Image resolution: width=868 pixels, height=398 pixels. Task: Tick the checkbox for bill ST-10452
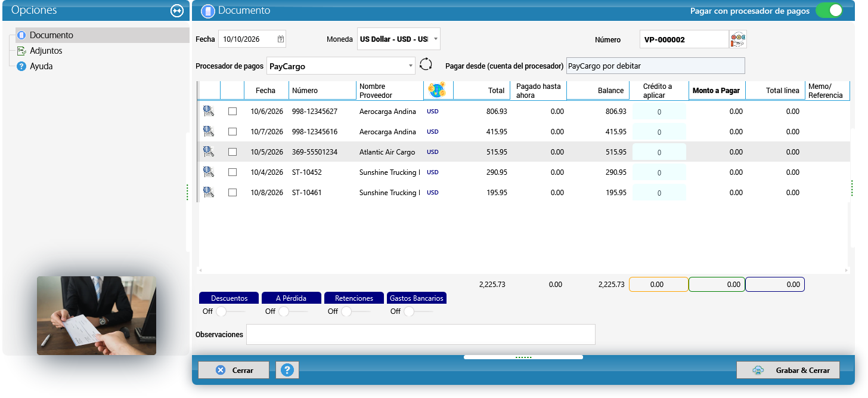click(232, 172)
